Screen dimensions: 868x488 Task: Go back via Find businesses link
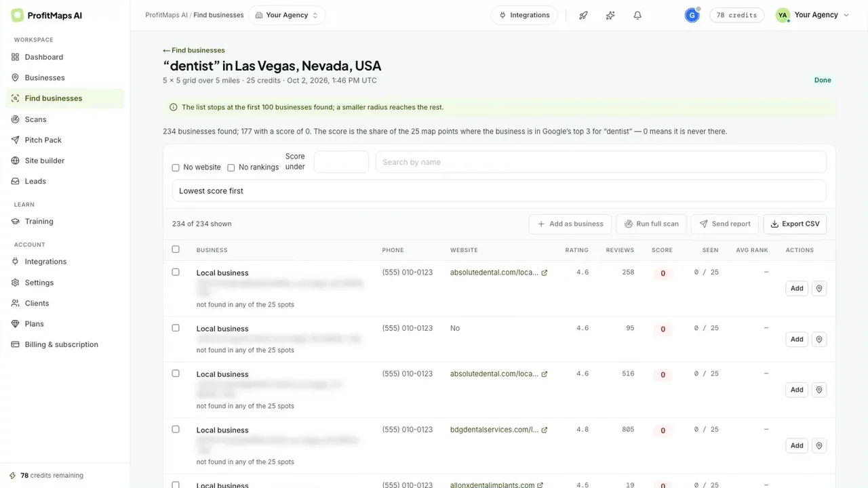click(194, 50)
